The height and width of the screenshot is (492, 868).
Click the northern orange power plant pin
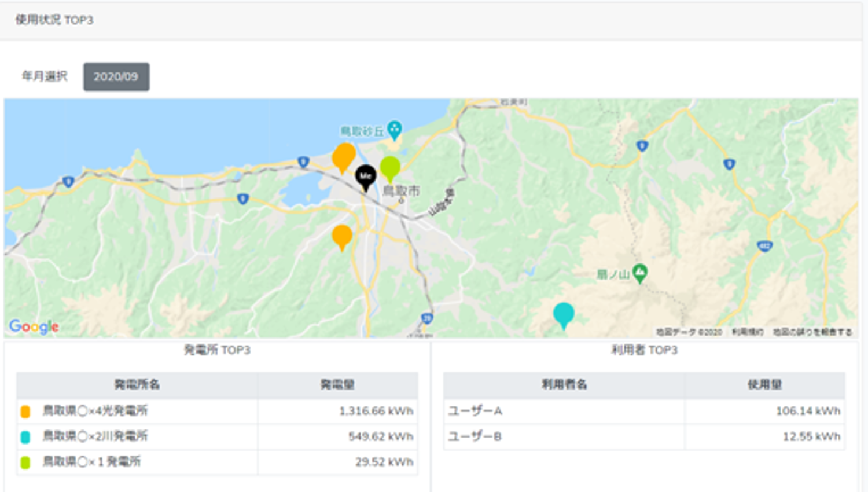pos(343,156)
